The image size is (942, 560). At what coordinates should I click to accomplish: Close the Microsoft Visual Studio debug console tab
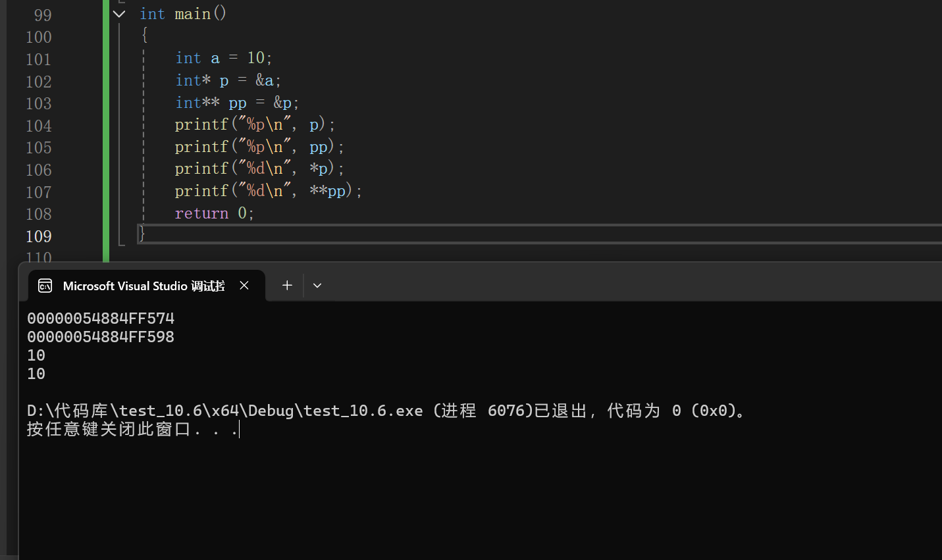pyautogui.click(x=244, y=285)
